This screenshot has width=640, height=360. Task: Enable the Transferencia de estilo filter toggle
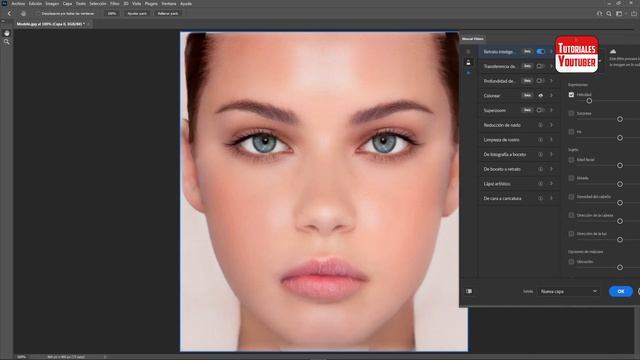pos(540,66)
